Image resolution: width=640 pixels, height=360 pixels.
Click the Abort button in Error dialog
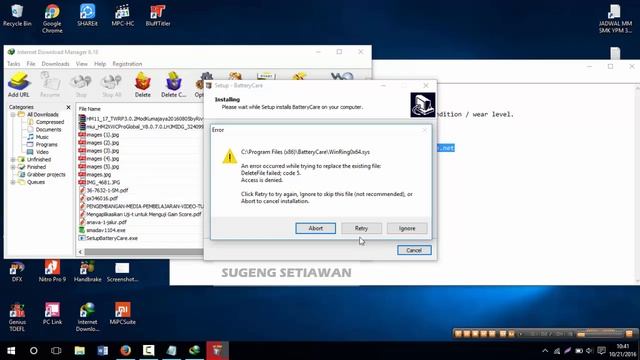(316, 228)
